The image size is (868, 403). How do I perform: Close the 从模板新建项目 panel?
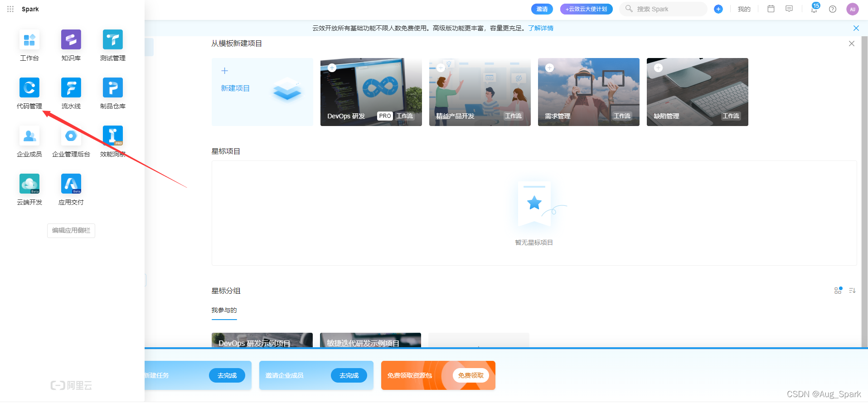(852, 44)
